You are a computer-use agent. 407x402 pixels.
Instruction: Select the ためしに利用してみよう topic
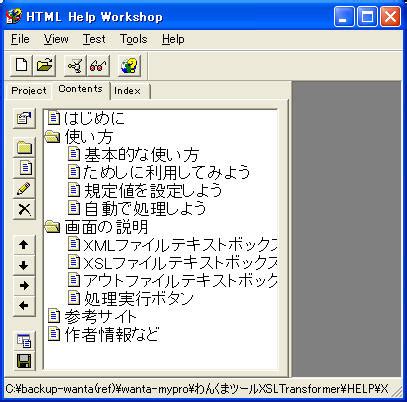pyautogui.click(x=167, y=172)
